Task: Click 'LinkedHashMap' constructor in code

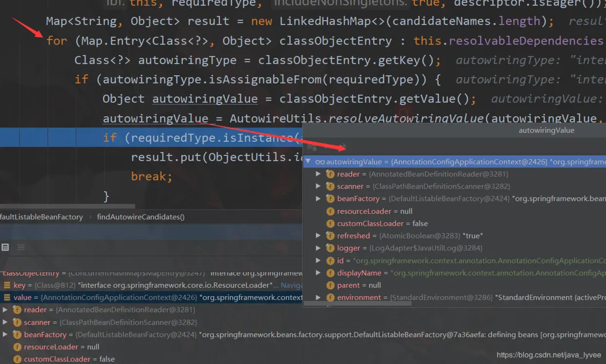Action: (325, 21)
